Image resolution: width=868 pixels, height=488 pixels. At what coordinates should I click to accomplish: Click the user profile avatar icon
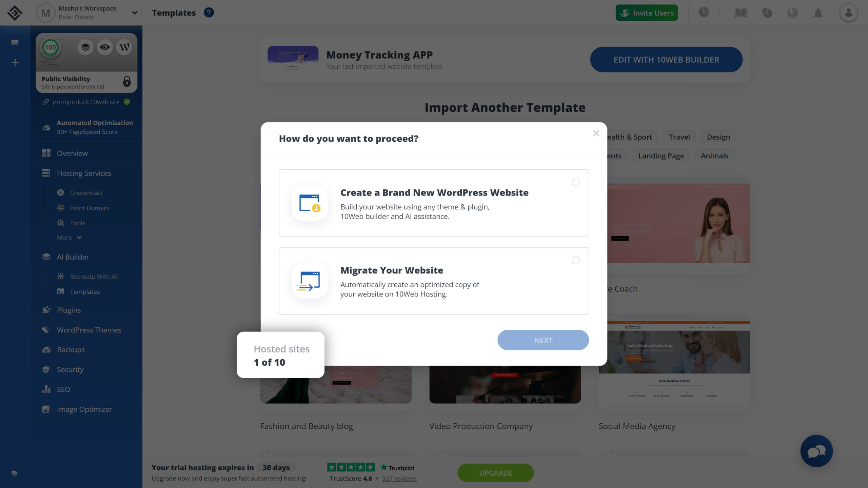848,13
